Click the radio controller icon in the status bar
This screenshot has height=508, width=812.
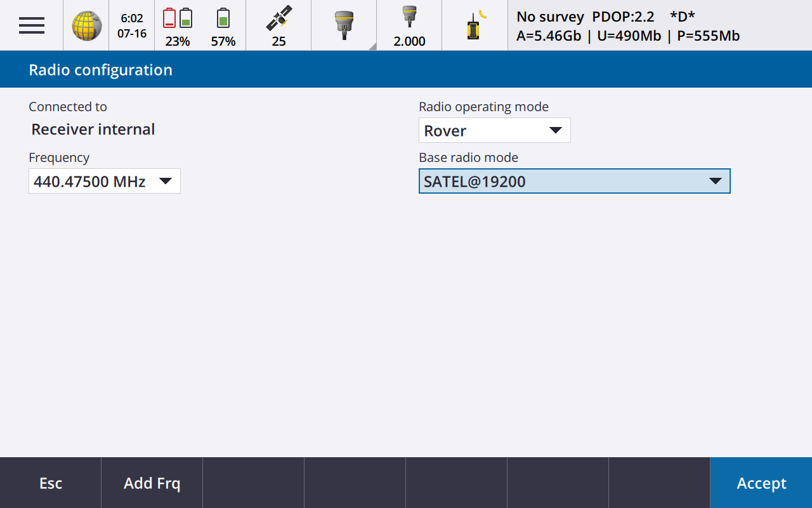click(x=474, y=25)
